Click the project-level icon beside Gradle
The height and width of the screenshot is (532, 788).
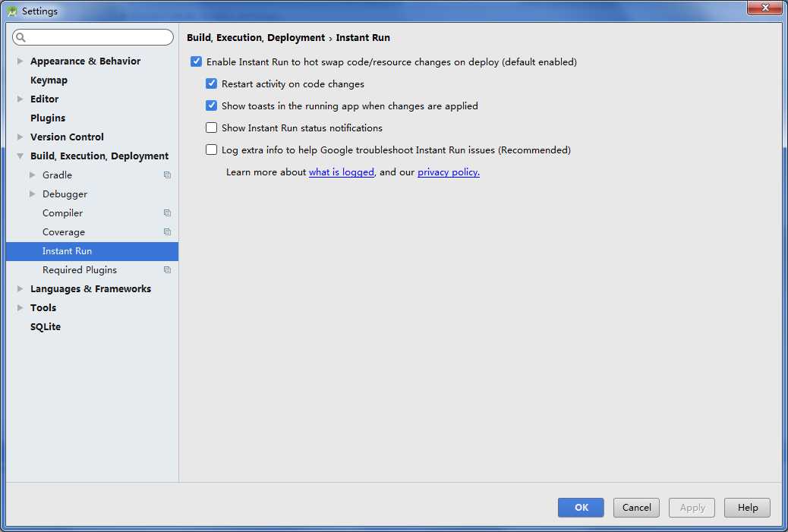click(167, 175)
